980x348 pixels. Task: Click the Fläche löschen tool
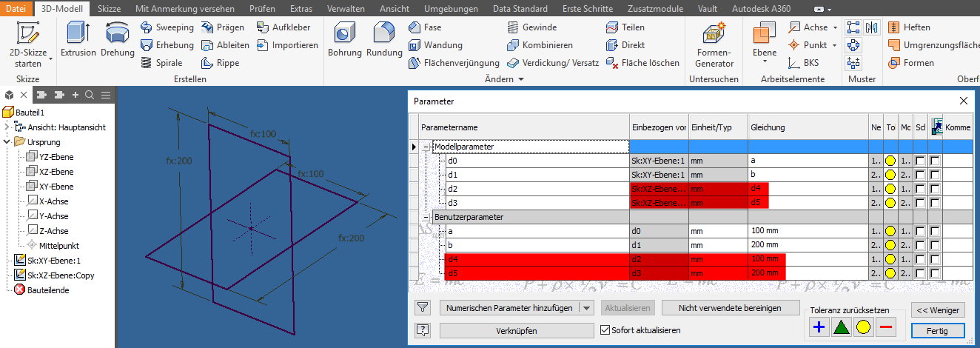pyautogui.click(x=642, y=63)
